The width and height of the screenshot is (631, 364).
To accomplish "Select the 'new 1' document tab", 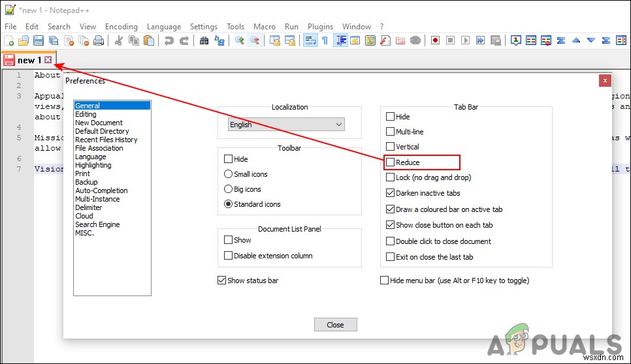I will (29, 60).
